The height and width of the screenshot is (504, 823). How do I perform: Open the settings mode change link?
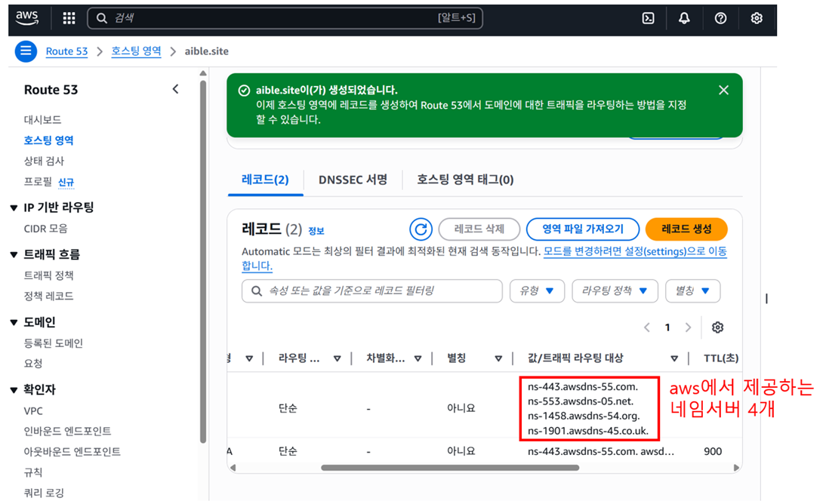click(634, 251)
